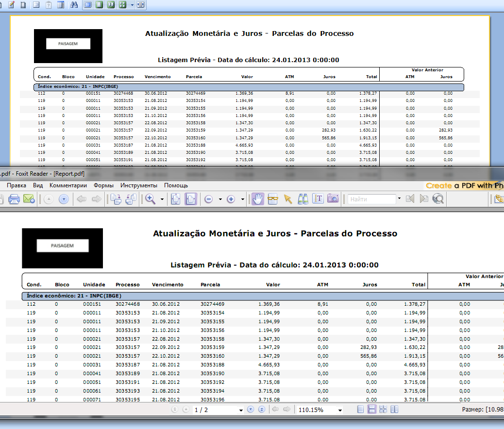Click the fit width icon
Screen dimensions: 504x429
[x=191, y=199]
